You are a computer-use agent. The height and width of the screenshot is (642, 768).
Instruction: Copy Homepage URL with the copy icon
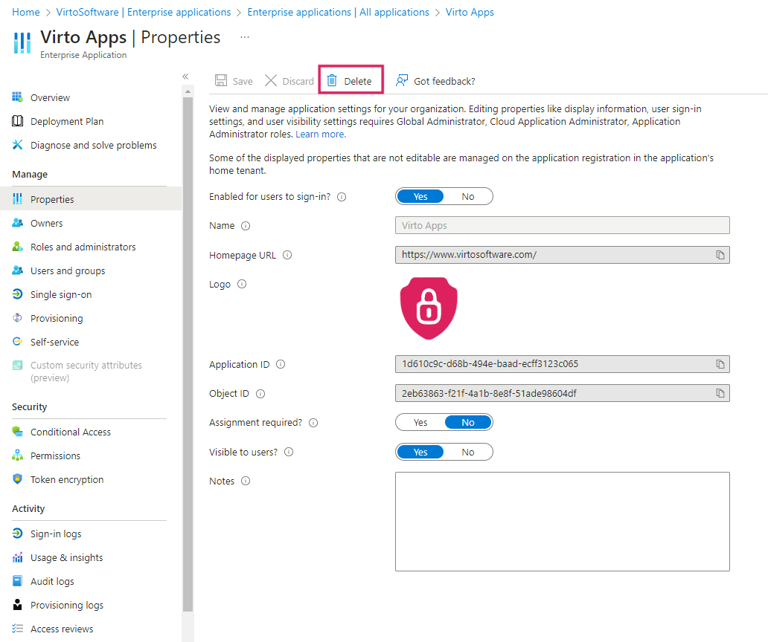click(x=720, y=255)
